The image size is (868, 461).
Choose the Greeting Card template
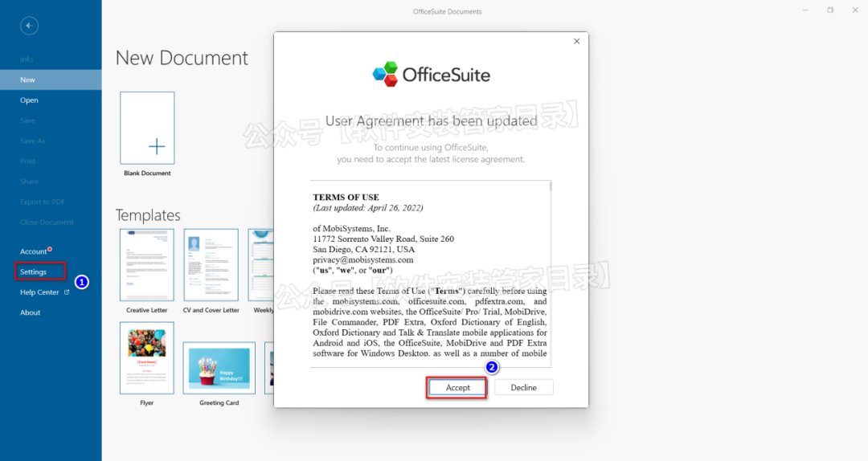pos(219,368)
